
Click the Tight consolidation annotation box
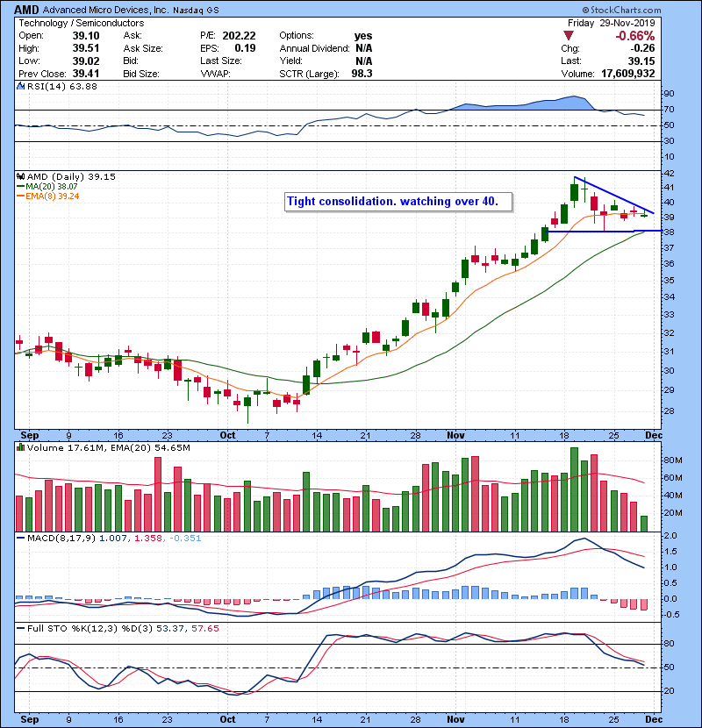pos(398,202)
